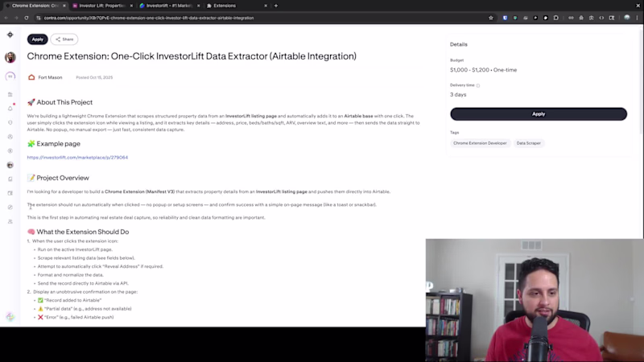The height and width of the screenshot is (362, 644).
Task: Click 'Send the record directly to Airtable via API.'
Action: click(x=83, y=283)
